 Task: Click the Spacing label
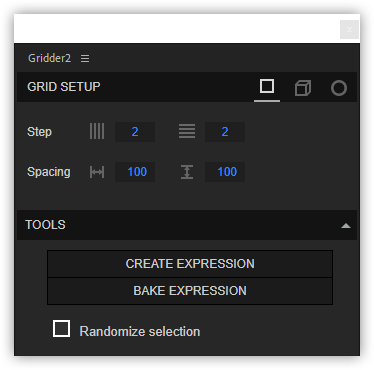pyautogui.click(x=49, y=172)
